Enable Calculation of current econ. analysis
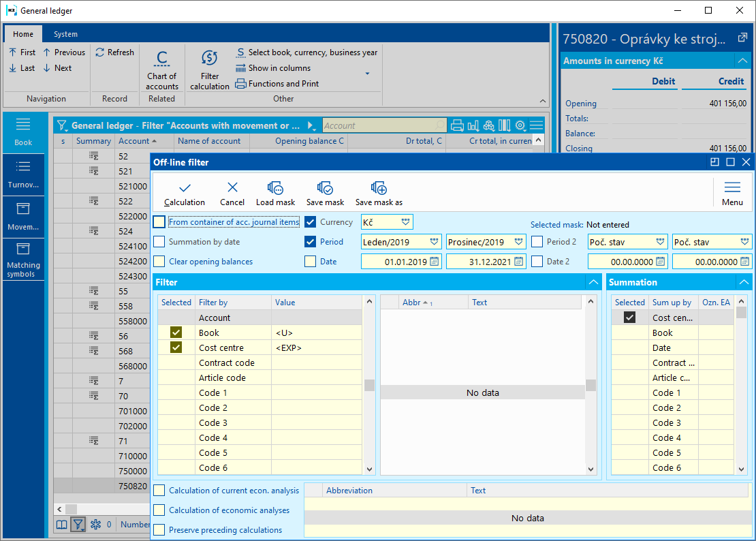The height and width of the screenshot is (541, 756). (159, 491)
